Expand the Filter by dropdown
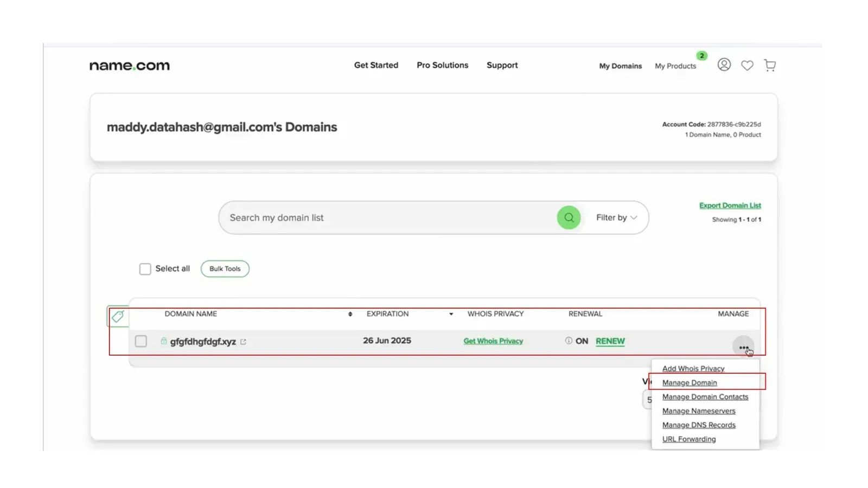The width and height of the screenshot is (868, 488). point(616,217)
